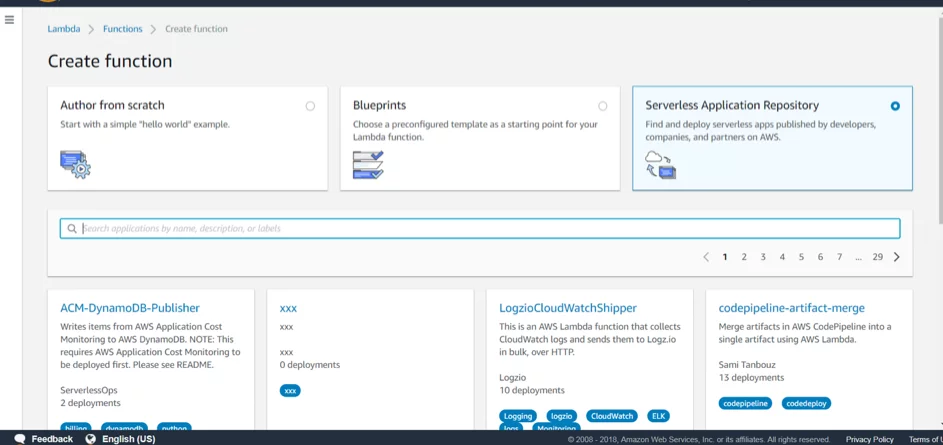
Task: Click the '10 deployments' text
Action: [x=532, y=390]
